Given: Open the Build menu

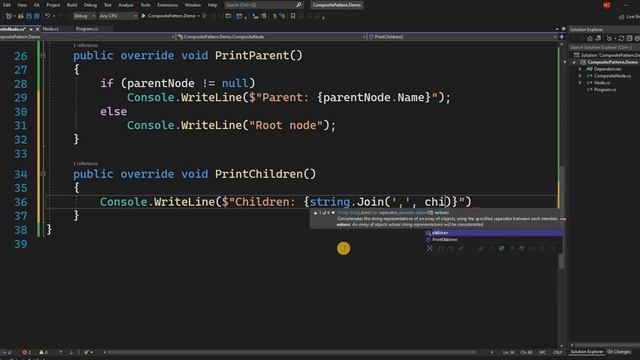Looking at the screenshot, I should [x=72, y=5].
